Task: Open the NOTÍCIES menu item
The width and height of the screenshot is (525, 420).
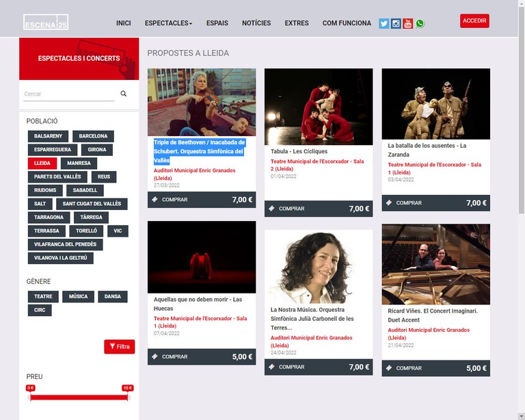Action: point(256,23)
